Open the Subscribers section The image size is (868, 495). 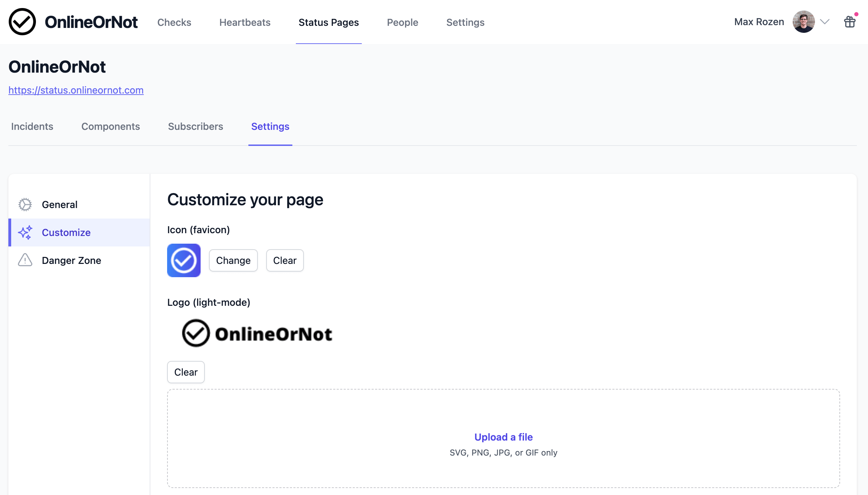[195, 126]
